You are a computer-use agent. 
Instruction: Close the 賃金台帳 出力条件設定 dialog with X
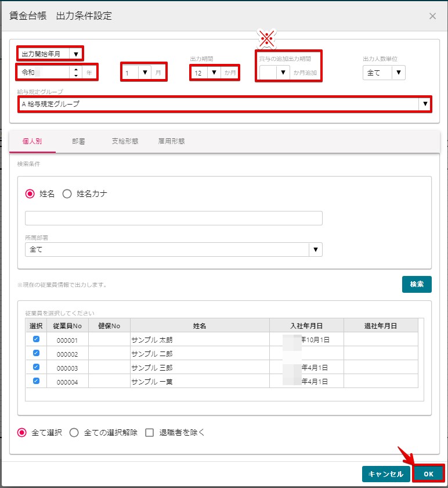(x=432, y=16)
